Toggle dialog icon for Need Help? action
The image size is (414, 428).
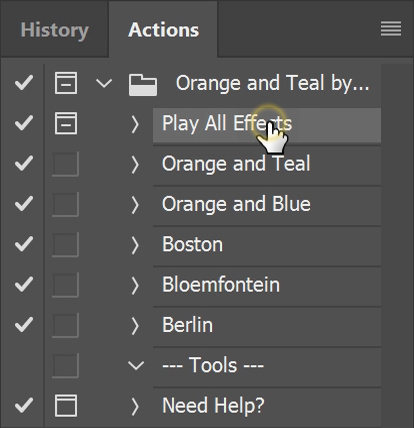point(66,406)
